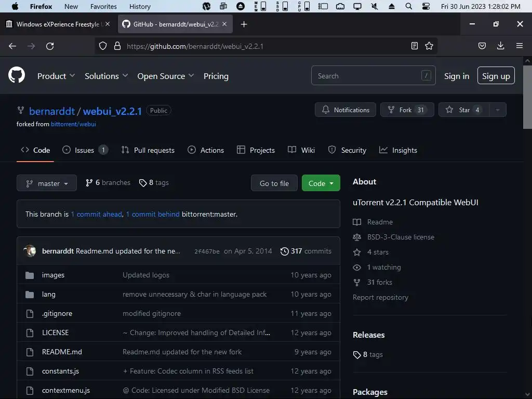This screenshot has height=399, width=532.
Task: Open the contextmenu.js file
Action: coord(66,390)
